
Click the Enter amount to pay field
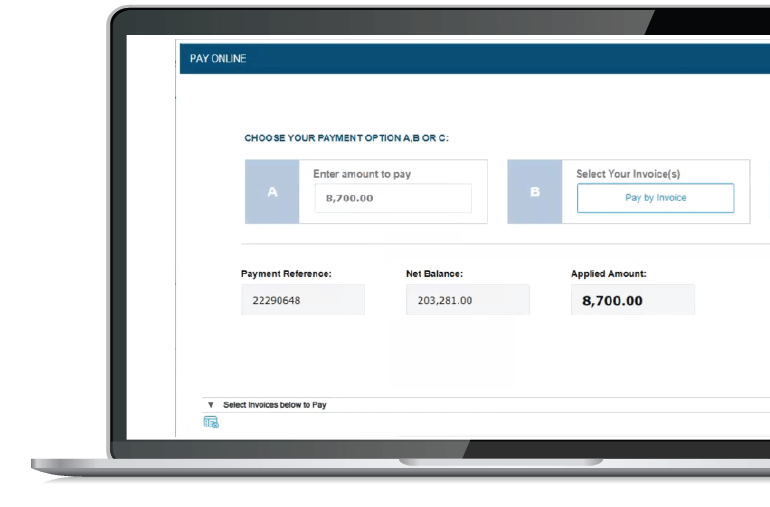point(392,198)
